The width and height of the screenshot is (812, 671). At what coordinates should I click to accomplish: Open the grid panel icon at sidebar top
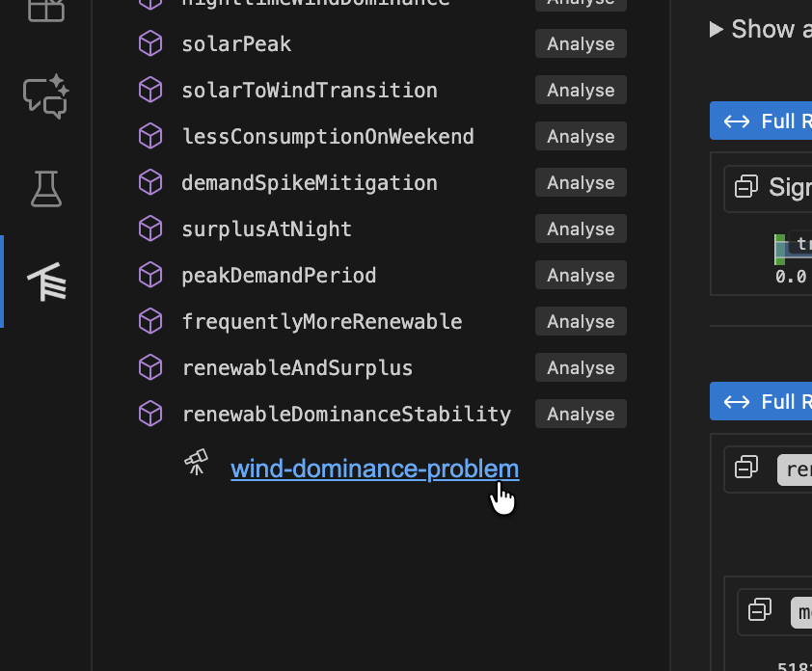point(44,12)
